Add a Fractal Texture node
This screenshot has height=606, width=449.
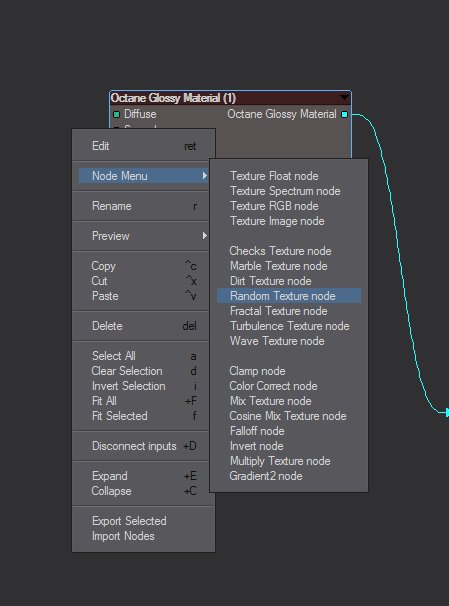click(x=289, y=311)
